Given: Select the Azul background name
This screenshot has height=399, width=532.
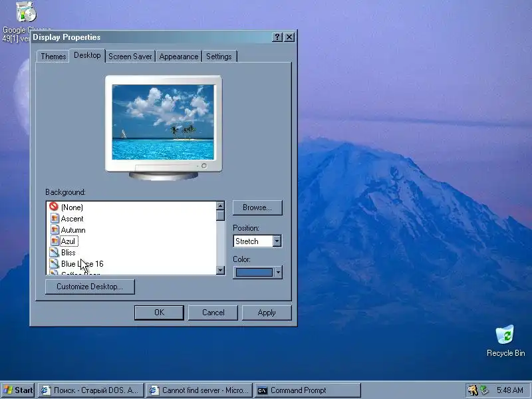Looking at the screenshot, I should click(x=68, y=241).
